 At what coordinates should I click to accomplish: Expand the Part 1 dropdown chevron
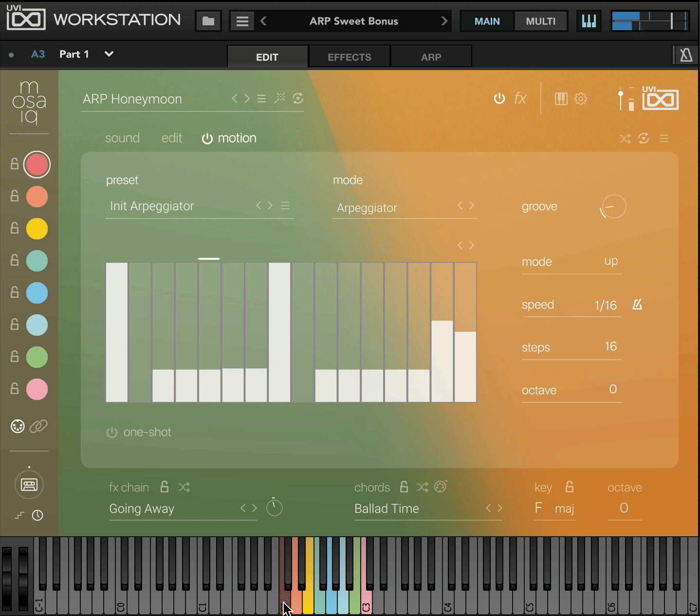pos(109,54)
